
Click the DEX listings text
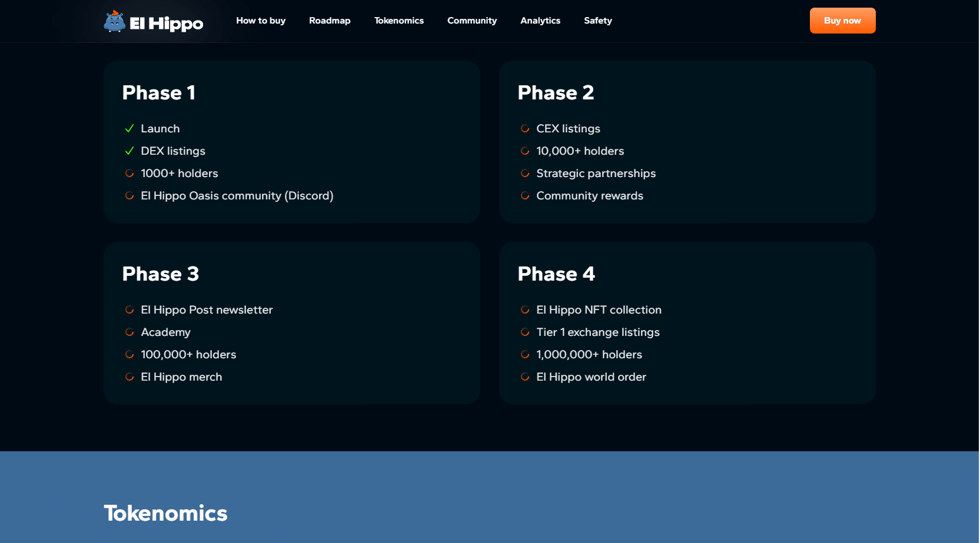173,151
